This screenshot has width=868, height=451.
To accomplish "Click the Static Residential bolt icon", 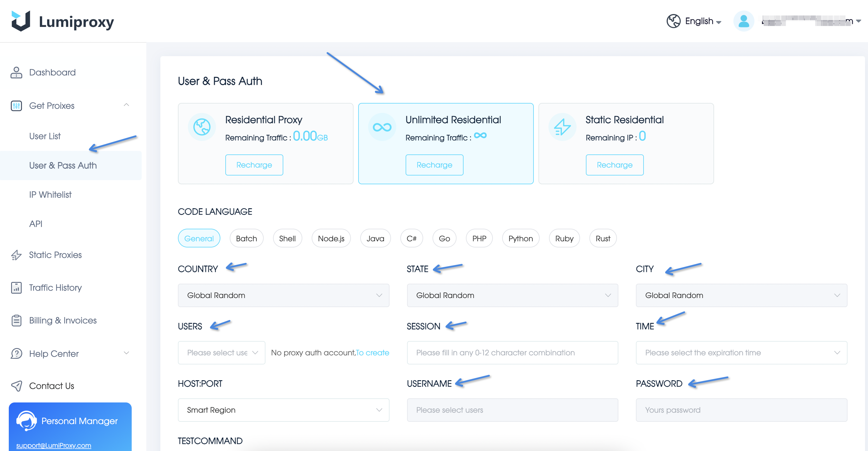I will (562, 127).
